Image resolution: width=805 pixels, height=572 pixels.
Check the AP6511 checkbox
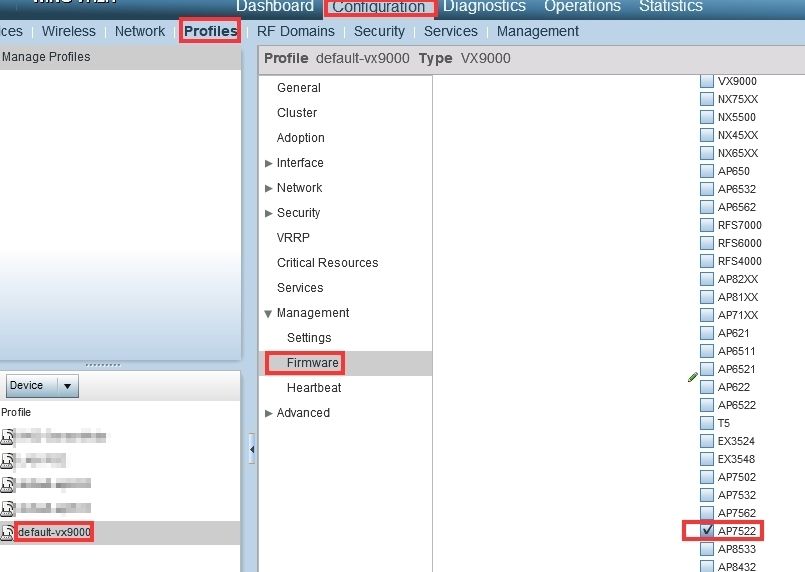[x=707, y=351]
